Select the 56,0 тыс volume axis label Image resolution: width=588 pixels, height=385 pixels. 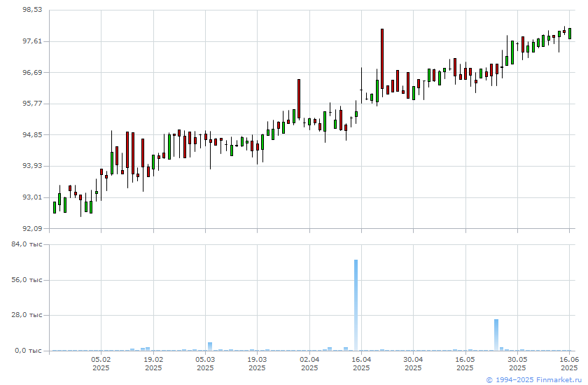click(27, 280)
